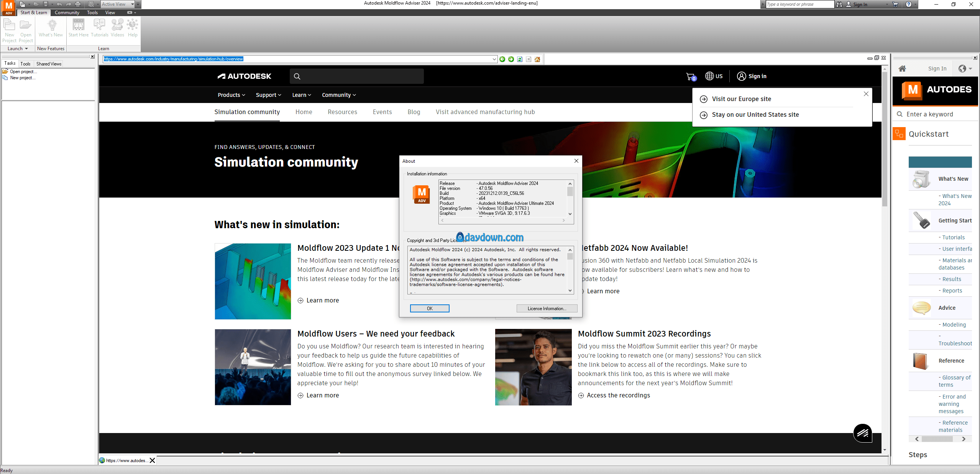Click the Save icon in quick access toolbar
Image resolution: width=980 pixels, height=474 pixels.
click(46, 4)
